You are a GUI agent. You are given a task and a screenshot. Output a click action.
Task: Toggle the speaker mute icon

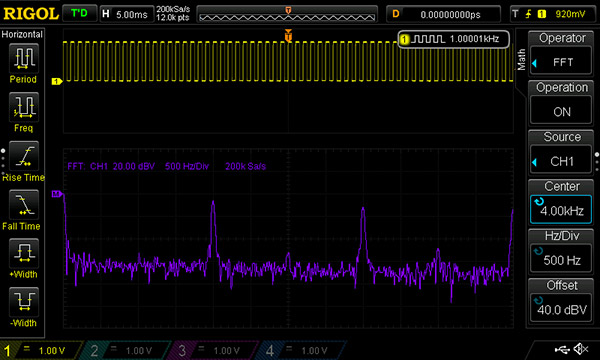click(581, 349)
